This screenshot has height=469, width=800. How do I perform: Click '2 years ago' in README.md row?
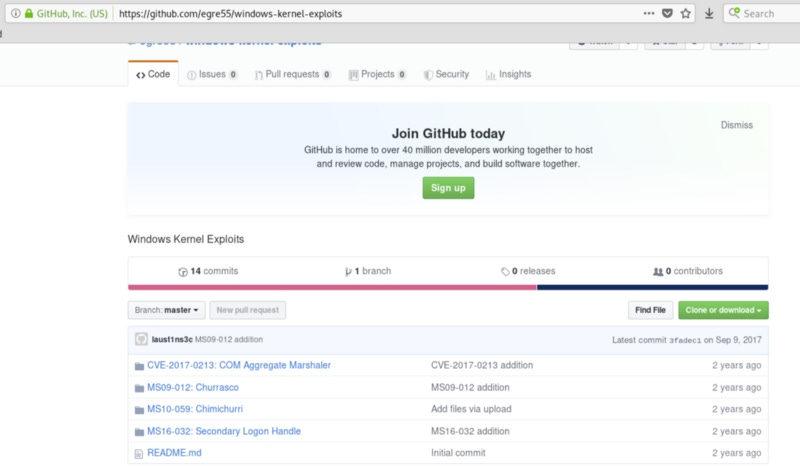coord(737,453)
